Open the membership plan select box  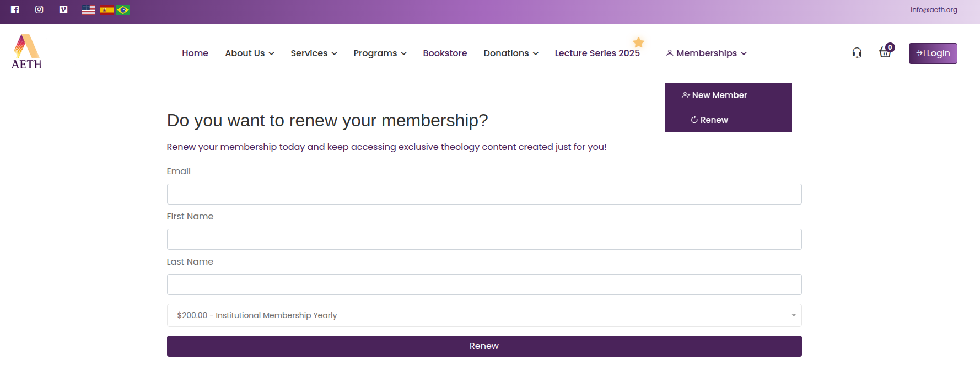coord(484,315)
